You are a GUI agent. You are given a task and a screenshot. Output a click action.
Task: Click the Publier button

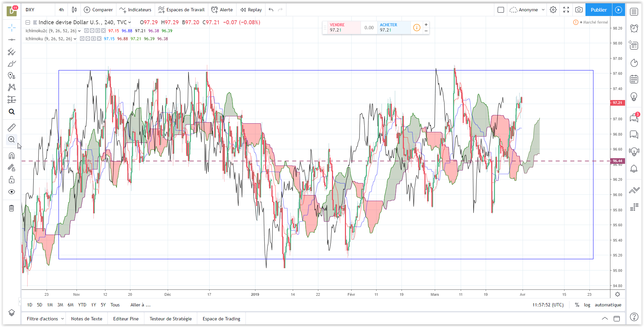598,10
